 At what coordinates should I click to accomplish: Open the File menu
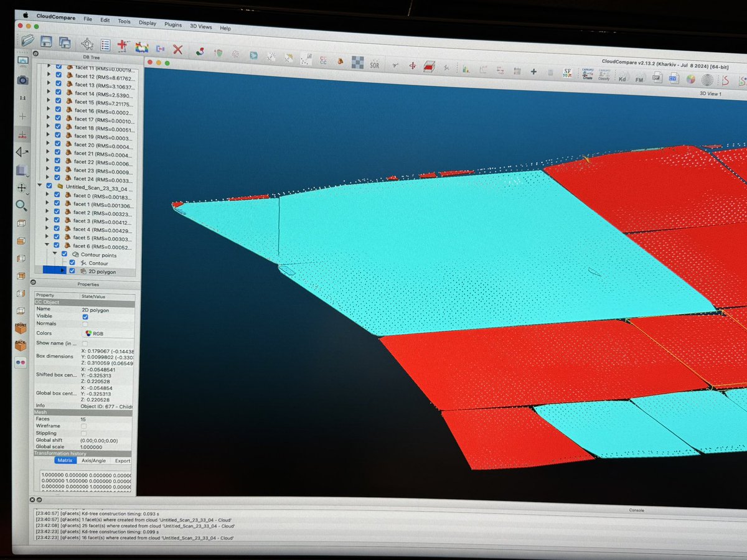(x=88, y=19)
